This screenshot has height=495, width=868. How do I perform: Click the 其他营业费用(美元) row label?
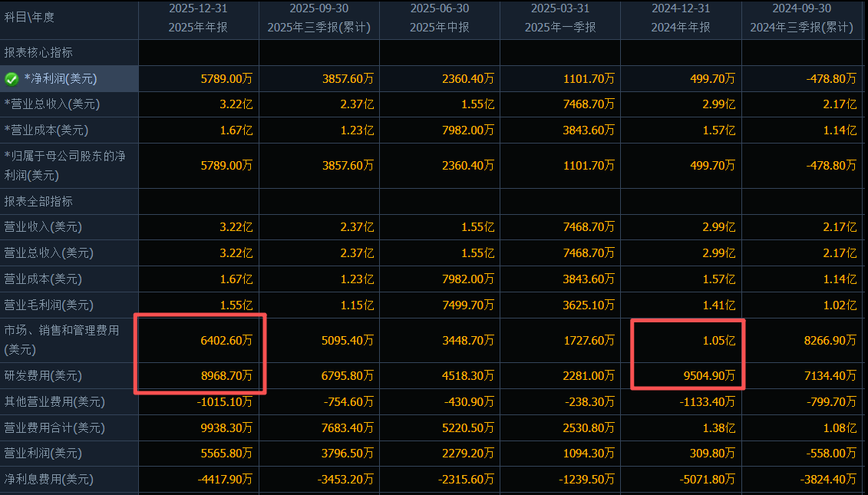[54, 402]
